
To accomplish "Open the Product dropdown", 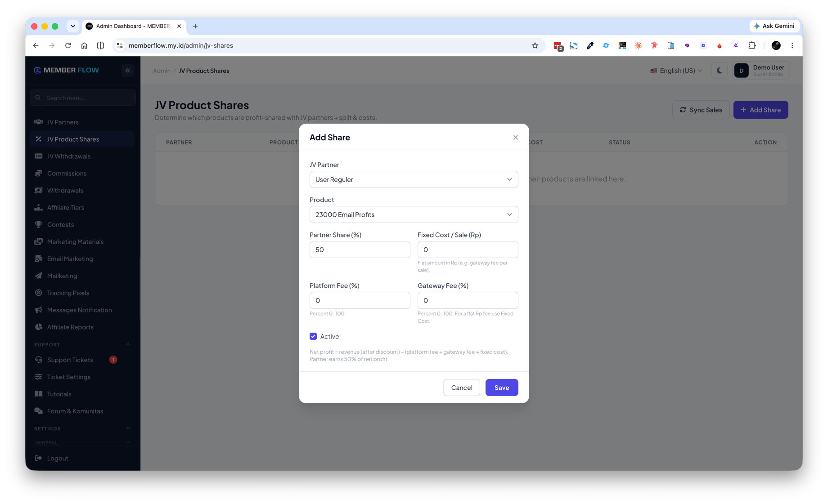I will [414, 214].
